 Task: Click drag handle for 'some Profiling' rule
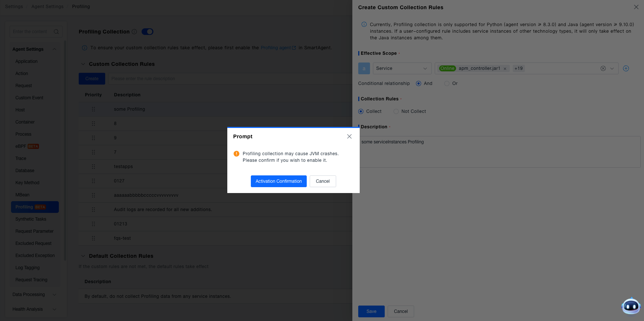93,109
